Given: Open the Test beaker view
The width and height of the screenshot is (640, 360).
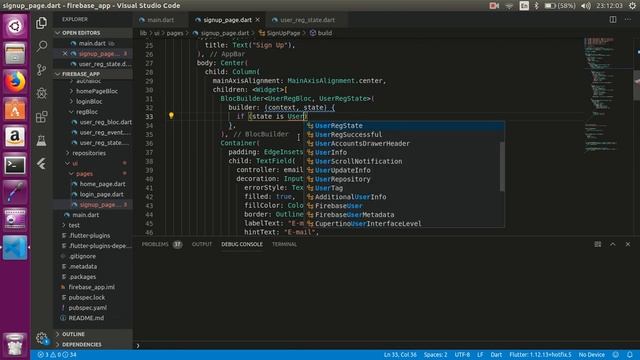Looking at the screenshot, I should click(41, 140).
